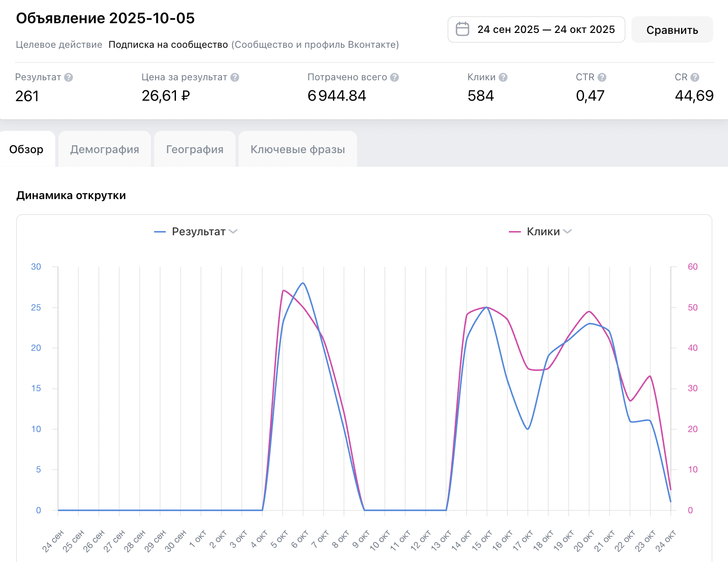Viewport: 728px width, 562px height.
Task: Click the help icon next to Клики
Action: (x=503, y=78)
